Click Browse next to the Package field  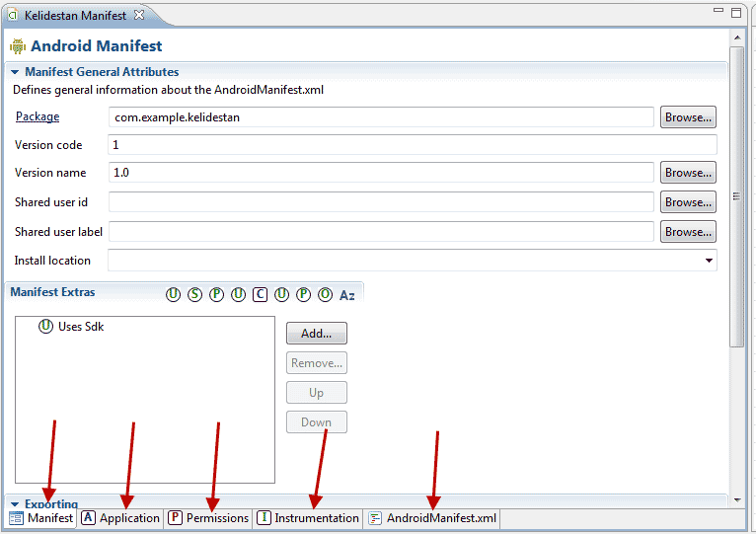[x=688, y=117]
